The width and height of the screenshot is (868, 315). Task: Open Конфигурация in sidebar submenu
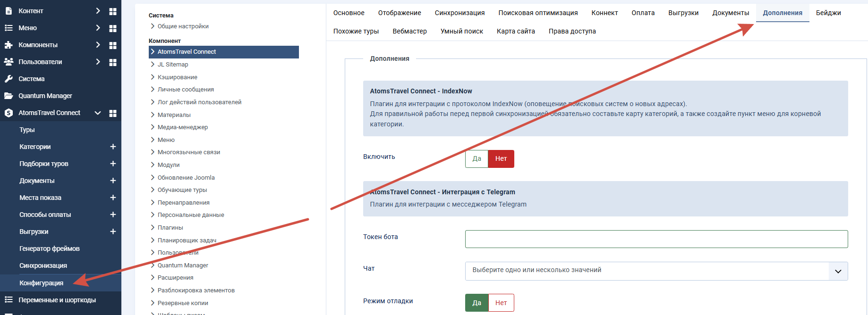coord(41,283)
